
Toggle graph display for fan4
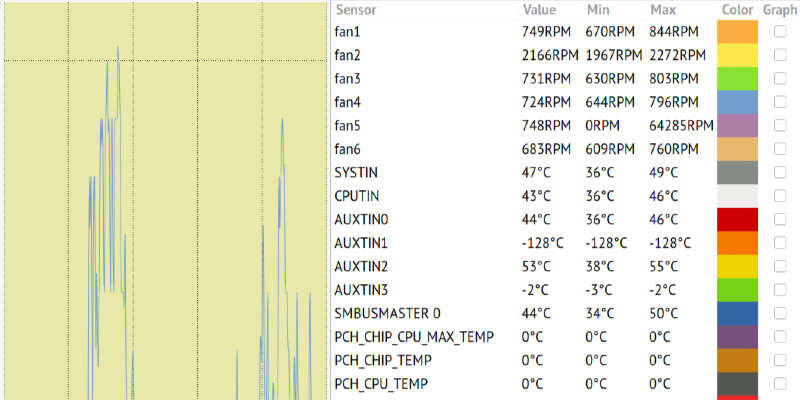click(780, 102)
